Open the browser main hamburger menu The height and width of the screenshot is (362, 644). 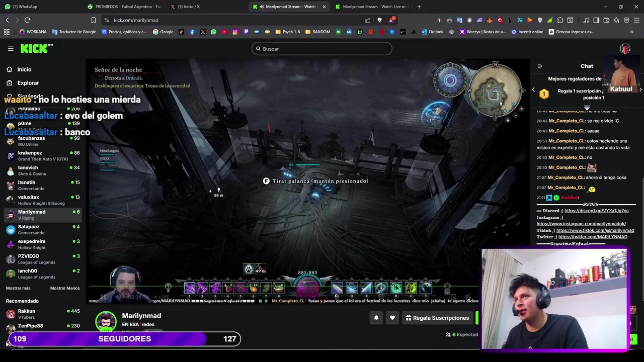[x=636, y=20]
